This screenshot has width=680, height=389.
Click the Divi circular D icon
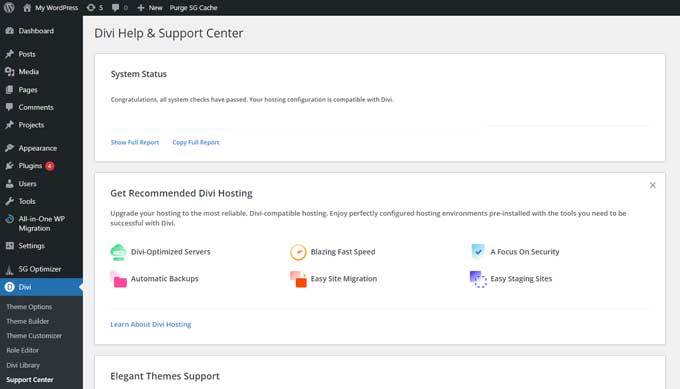point(10,287)
